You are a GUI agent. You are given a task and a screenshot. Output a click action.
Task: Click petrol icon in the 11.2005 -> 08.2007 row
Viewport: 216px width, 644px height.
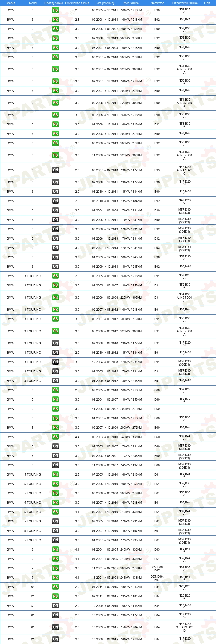pos(55,409)
